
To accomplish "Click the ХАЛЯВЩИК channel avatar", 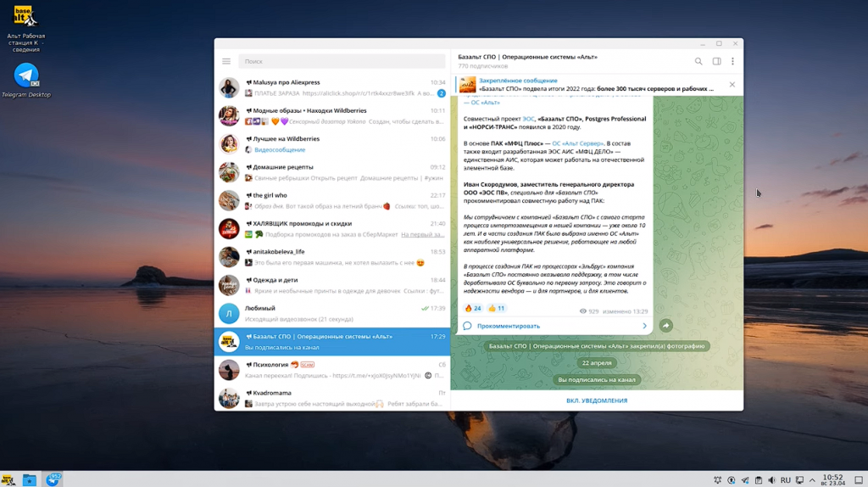I will 229,229.
